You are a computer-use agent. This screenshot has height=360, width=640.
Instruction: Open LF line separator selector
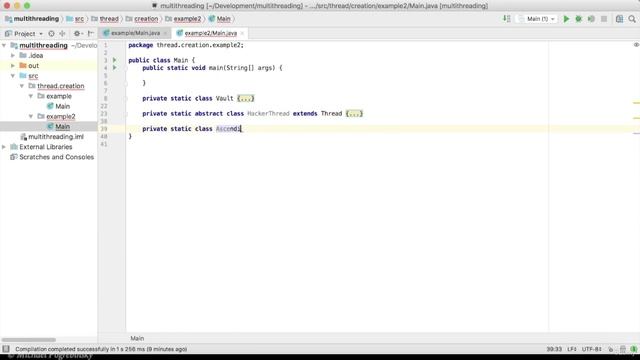[571, 349]
